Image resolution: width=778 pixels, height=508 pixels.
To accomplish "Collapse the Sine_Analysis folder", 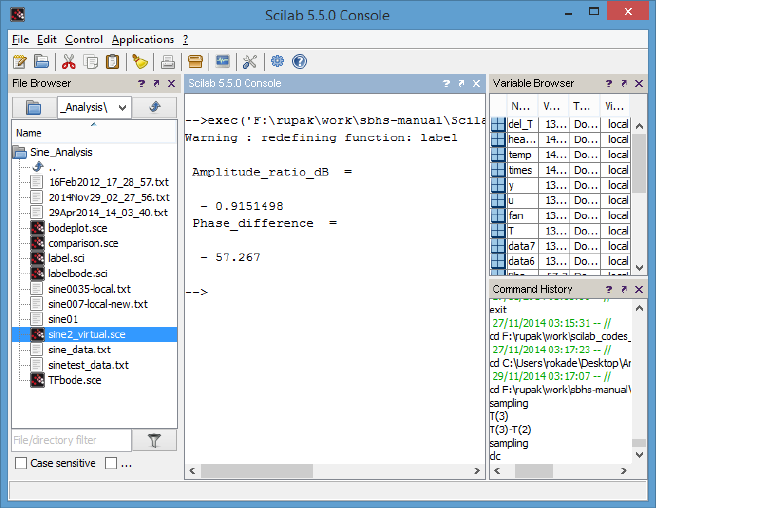I will pos(19,152).
